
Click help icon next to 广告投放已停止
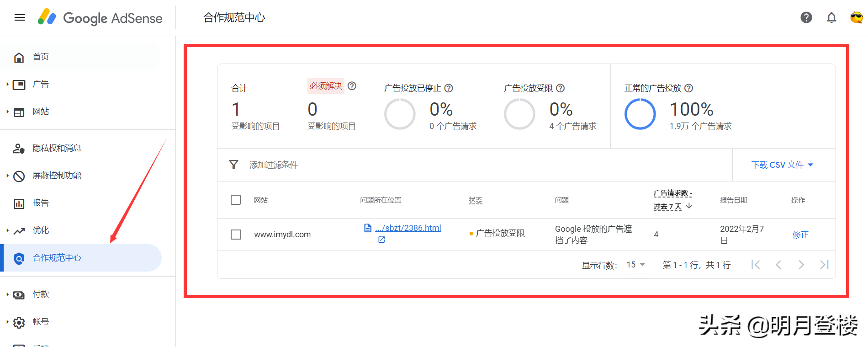[449, 88]
